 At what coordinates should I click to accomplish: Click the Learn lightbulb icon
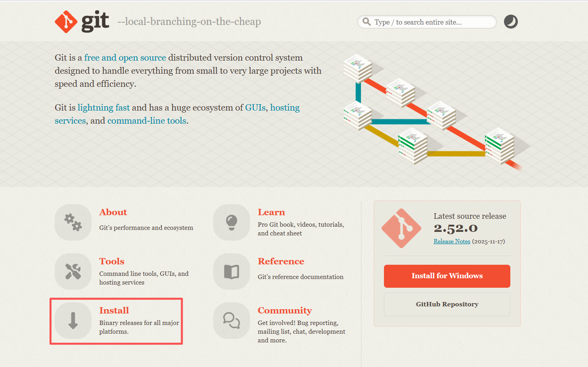click(x=231, y=222)
